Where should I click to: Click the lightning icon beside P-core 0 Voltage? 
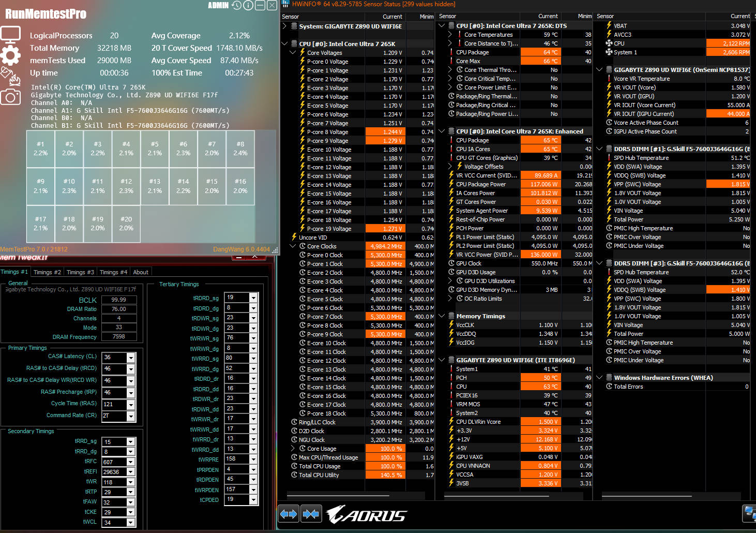click(303, 61)
